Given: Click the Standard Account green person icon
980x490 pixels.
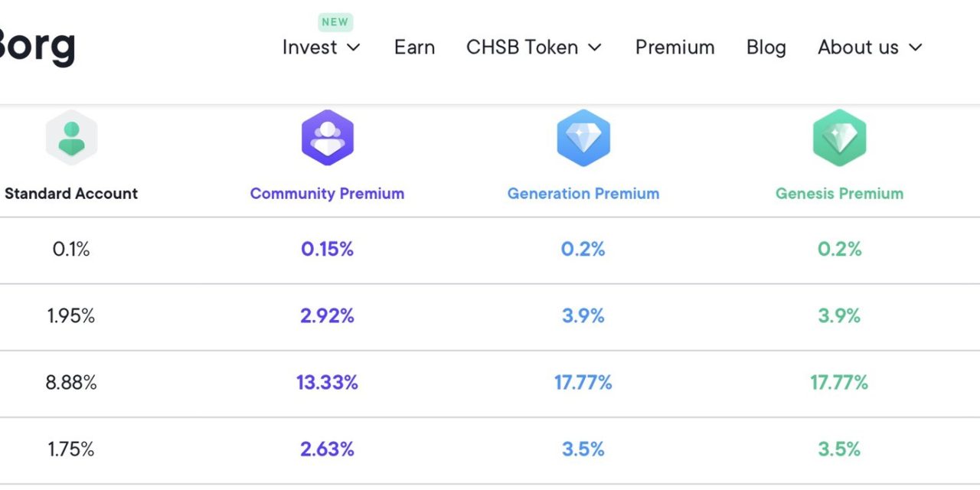Looking at the screenshot, I should coord(71,139).
